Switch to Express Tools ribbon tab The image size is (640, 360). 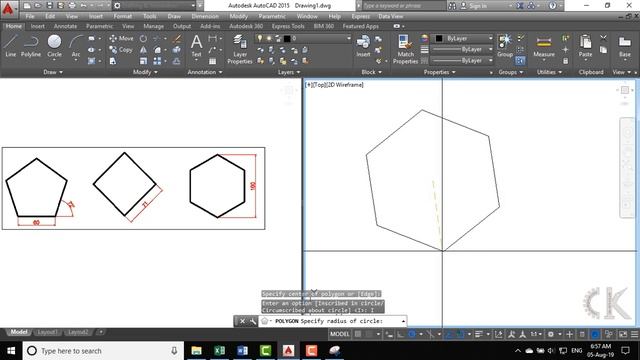pyautogui.click(x=288, y=26)
